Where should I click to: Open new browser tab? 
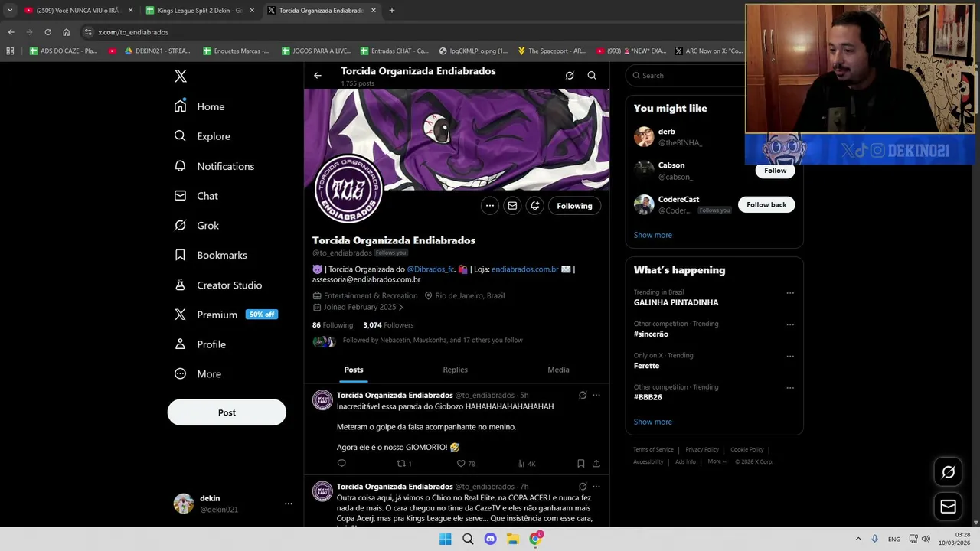coord(392,11)
